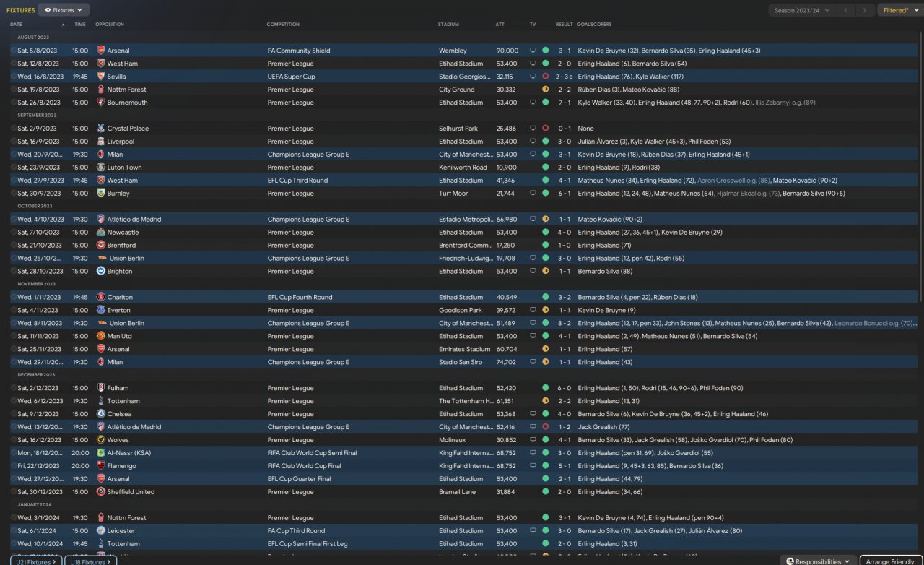The width and height of the screenshot is (924, 565).
Task: Click the Wolves club badge
Action: 101,441
